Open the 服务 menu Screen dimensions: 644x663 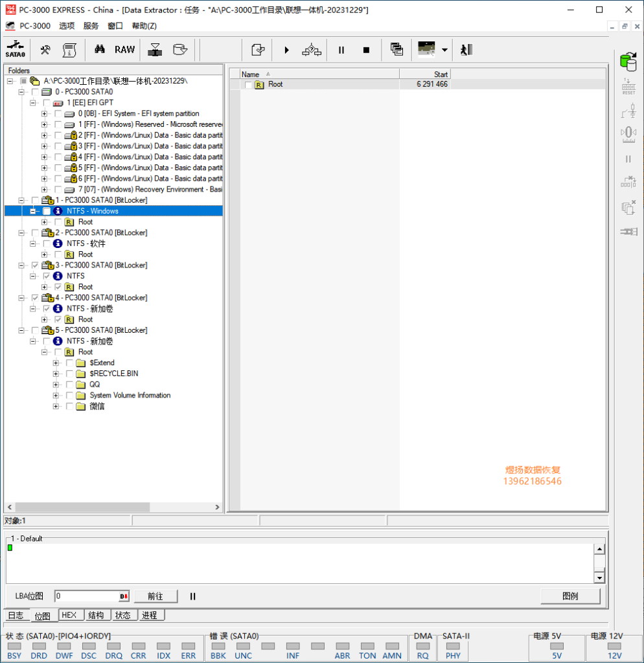click(x=91, y=26)
